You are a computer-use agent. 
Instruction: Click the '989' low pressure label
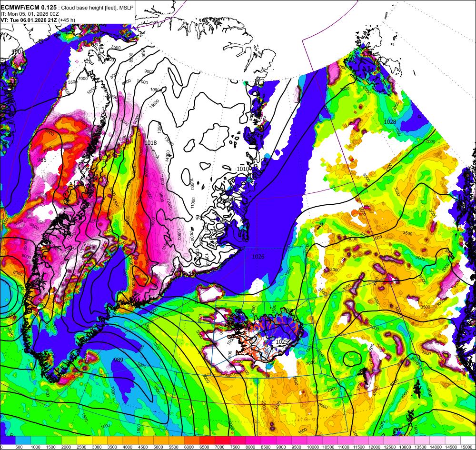(x=119, y=360)
